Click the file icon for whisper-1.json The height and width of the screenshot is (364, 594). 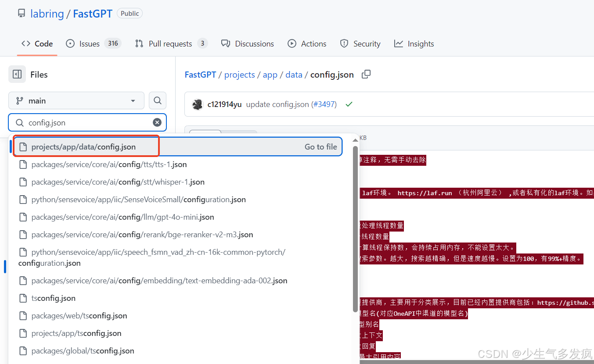click(23, 182)
